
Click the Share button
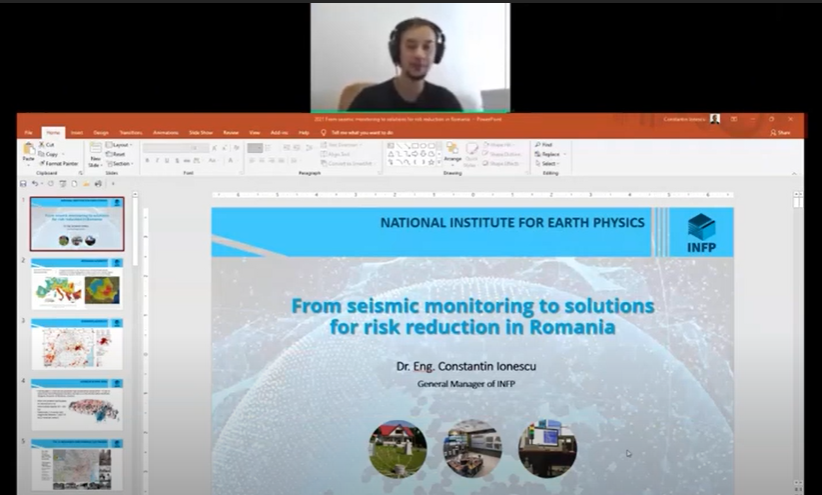[780, 133]
